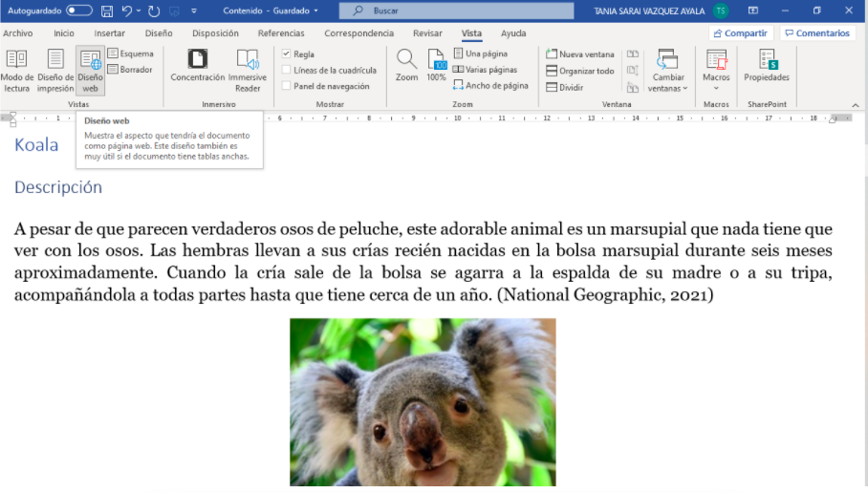Click view side by side icon

[633, 54]
